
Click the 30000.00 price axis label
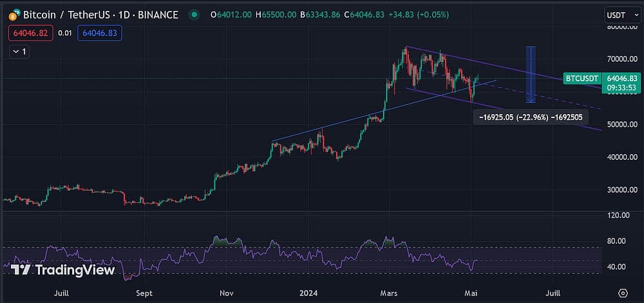click(x=622, y=190)
